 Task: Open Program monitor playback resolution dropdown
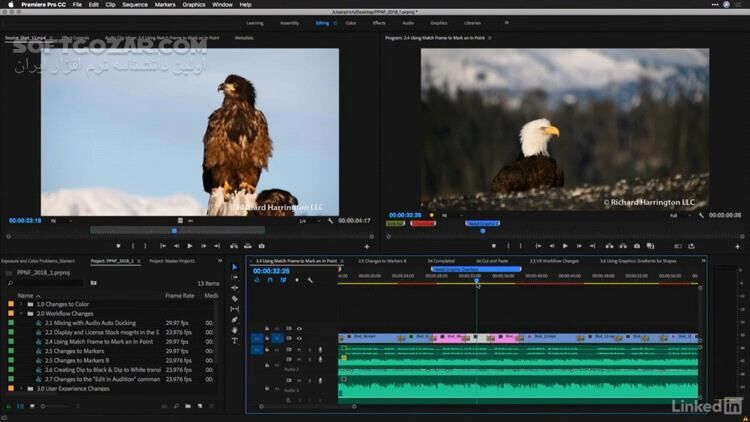point(680,216)
